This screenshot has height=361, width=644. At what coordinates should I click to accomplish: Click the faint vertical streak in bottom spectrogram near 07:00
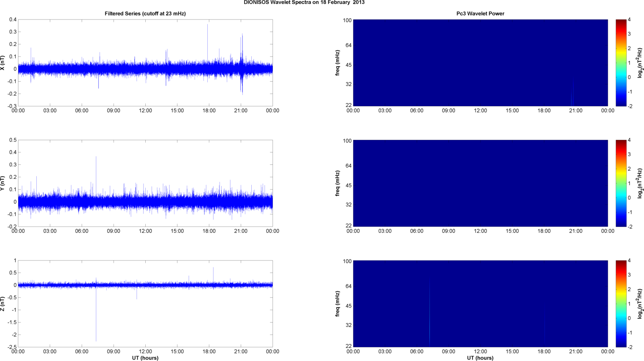(429, 313)
